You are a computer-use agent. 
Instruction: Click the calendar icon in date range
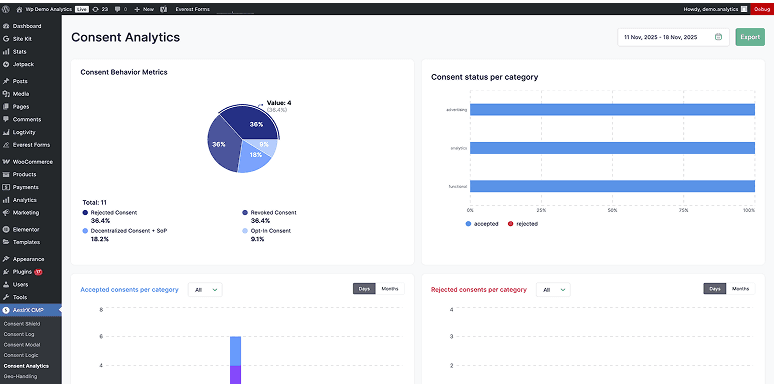(718, 37)
